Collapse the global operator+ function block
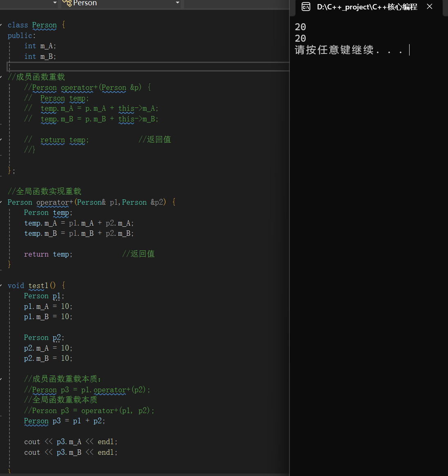 pyautogui.click(x=1, y=202)
